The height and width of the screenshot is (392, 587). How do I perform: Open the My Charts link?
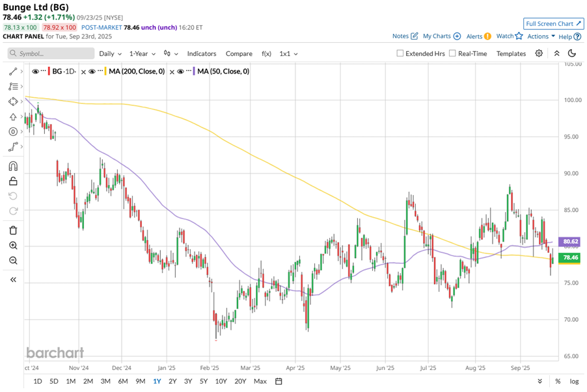[x=441, y=36]
